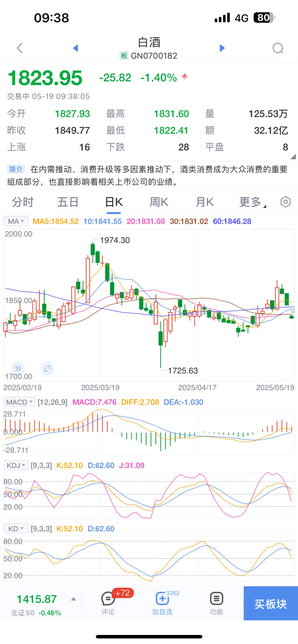Tap 额 value 32.12亿
The width and height of the screenshot is (298, 644).
pos(271,130)
